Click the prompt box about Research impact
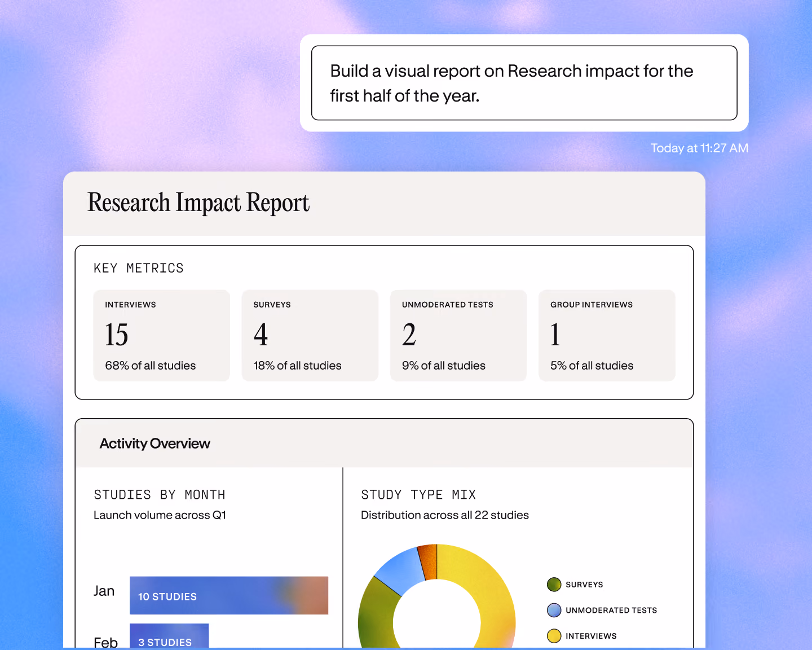 click(524, 83)
